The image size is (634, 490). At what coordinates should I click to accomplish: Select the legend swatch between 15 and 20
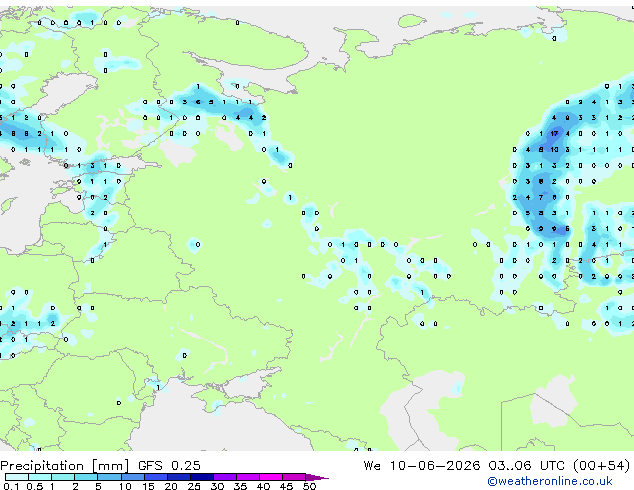click(x=155, y=477)
